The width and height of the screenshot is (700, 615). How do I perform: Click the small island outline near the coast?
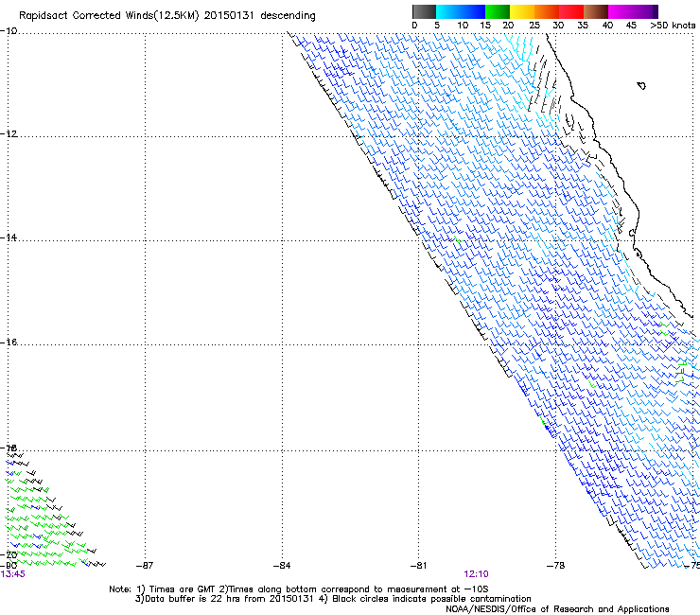641,85
